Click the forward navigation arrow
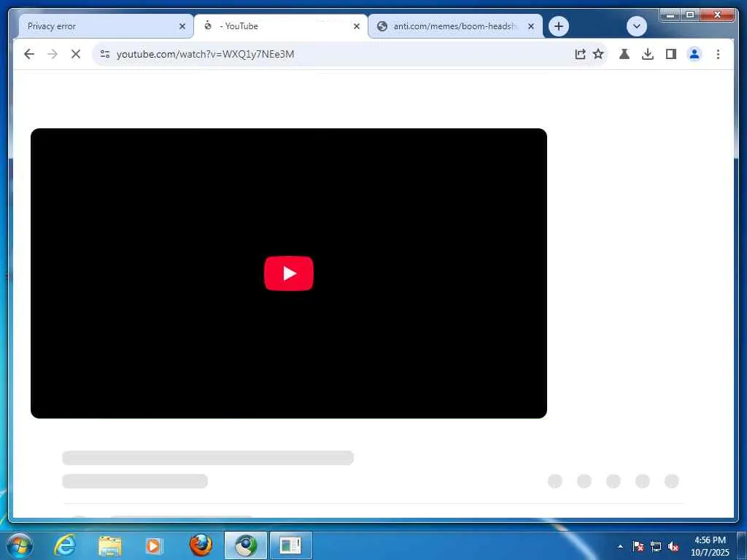Viewport: 747px width, 560px height. [x=53, y=54]
